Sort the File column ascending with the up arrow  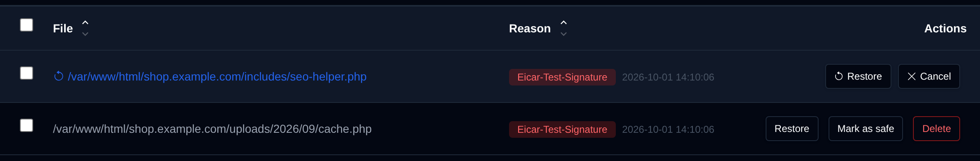(x=85, y=22)
